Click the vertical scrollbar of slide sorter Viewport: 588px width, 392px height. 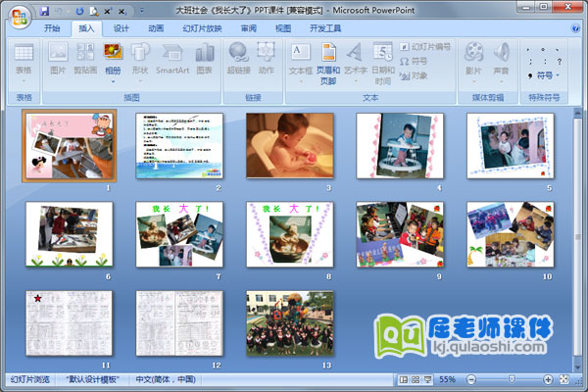(577, 237)
